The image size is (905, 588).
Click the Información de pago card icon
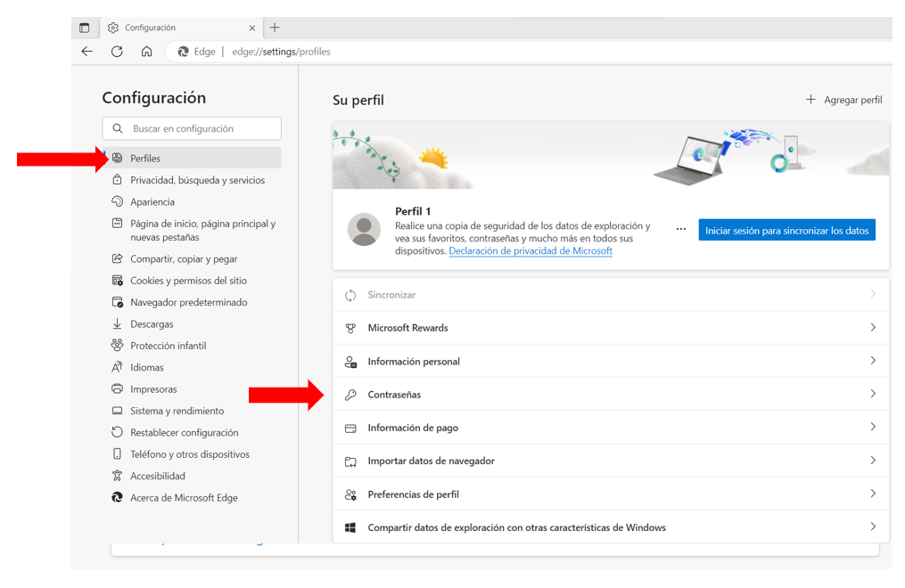[x=350, y=429]
